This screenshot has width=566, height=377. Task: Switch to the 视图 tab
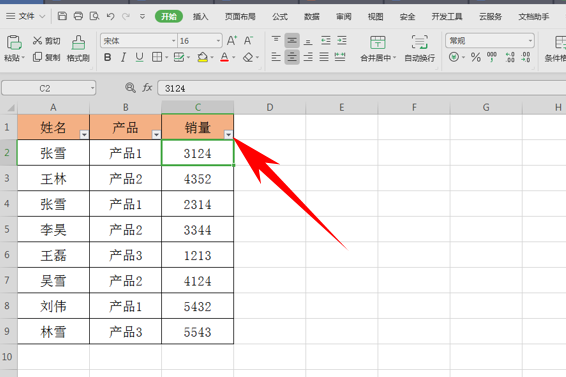[x=375, y=17]
